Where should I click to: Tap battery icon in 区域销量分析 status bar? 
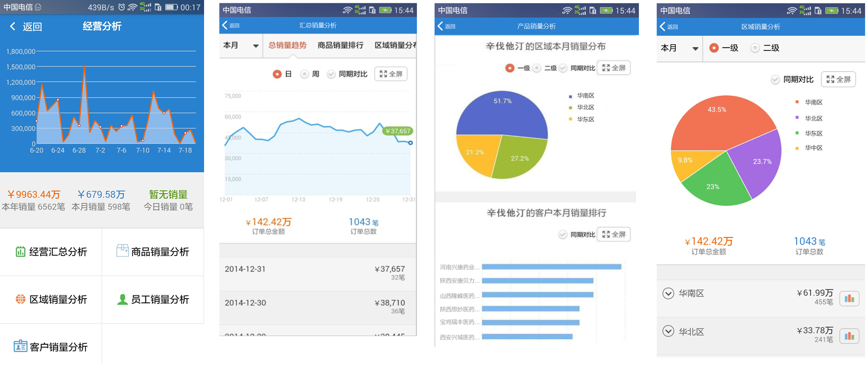pyautogui.click(x=832, y=11)
